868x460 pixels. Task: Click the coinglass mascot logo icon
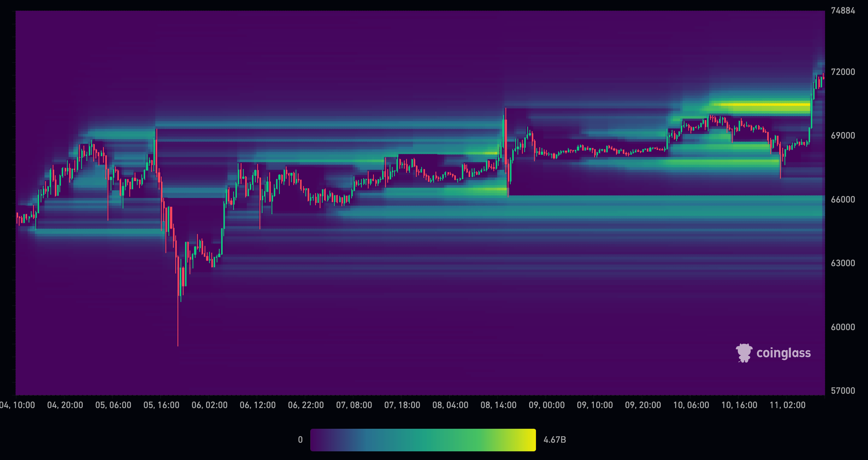744,353
